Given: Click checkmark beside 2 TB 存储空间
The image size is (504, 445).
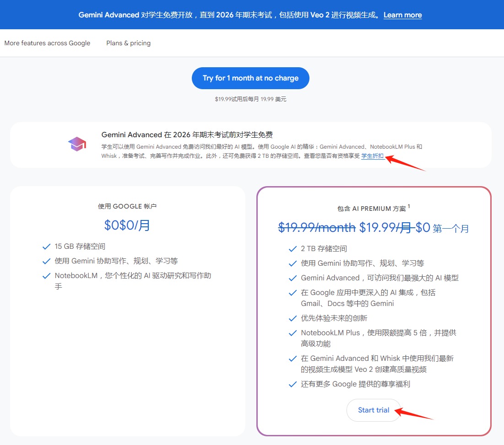Looking at the screenshot, I should tap(293, 249).
